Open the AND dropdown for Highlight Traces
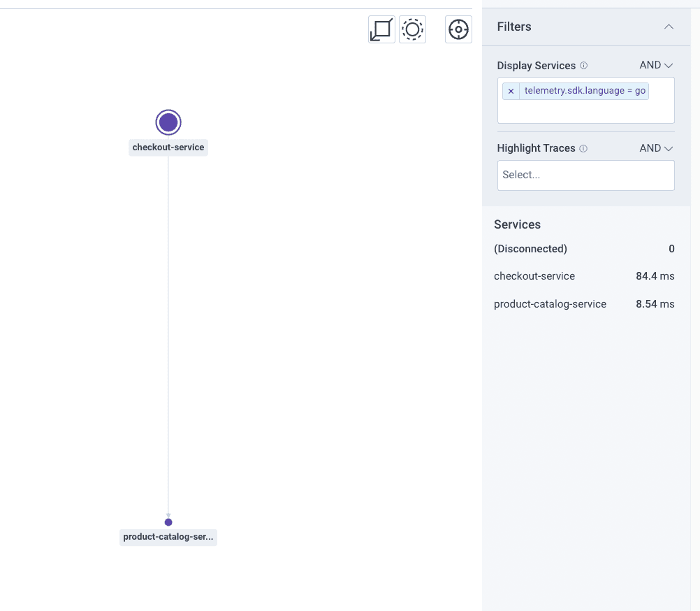The width and height of the screenshot is (700, 611). [x=655, y=148]
